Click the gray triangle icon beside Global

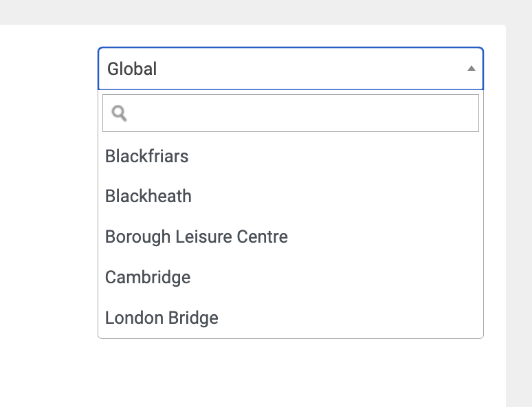pos(472,69)
